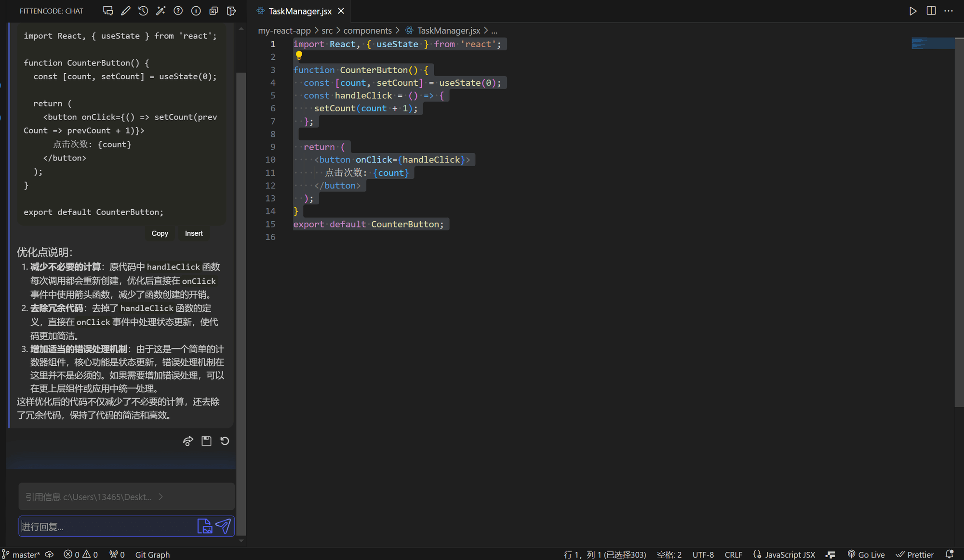This screenshot has width=964, height=560.
Task: Open the master* git branch status
Action: 22,555
